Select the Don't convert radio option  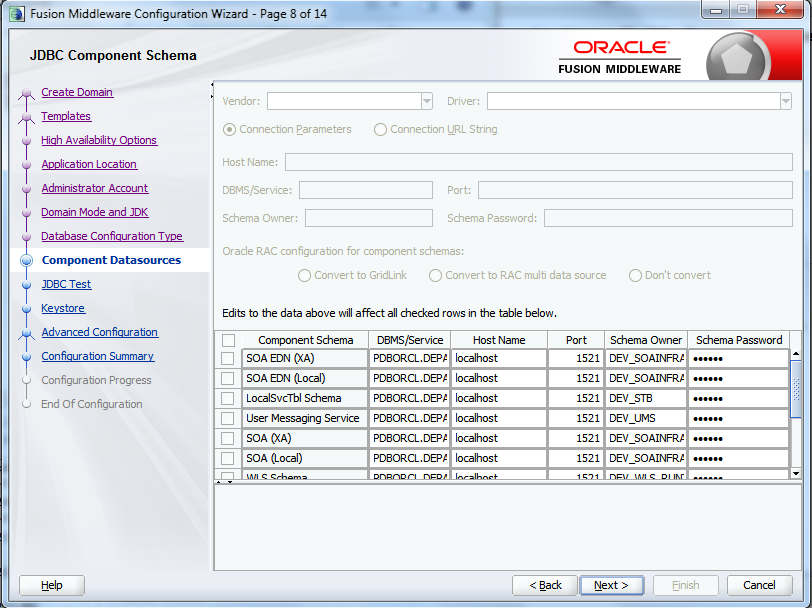(x=635, y=276)
